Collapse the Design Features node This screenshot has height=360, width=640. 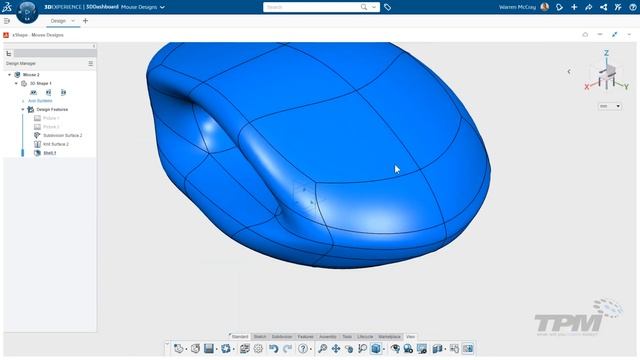pyautogui.click(x=23, y=109)
